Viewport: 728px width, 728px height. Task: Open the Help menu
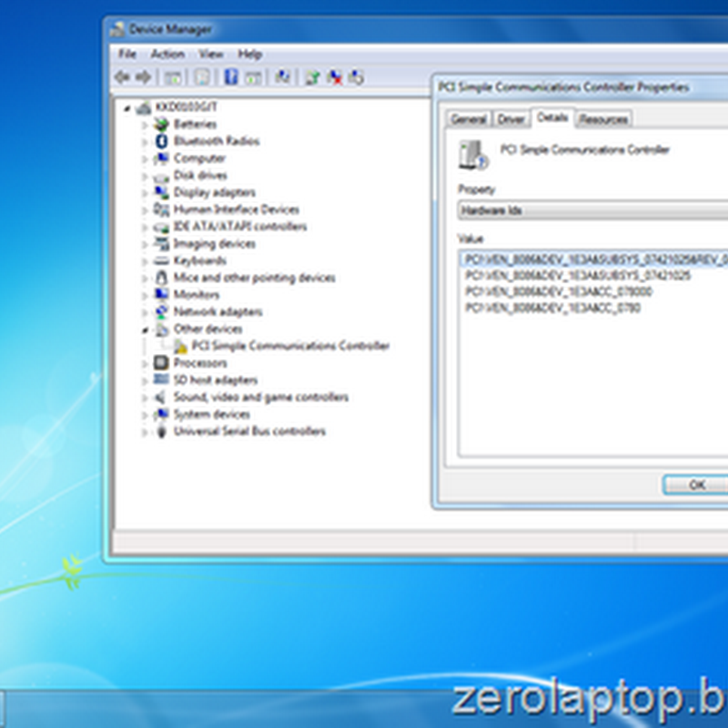(x=249, y=54)
